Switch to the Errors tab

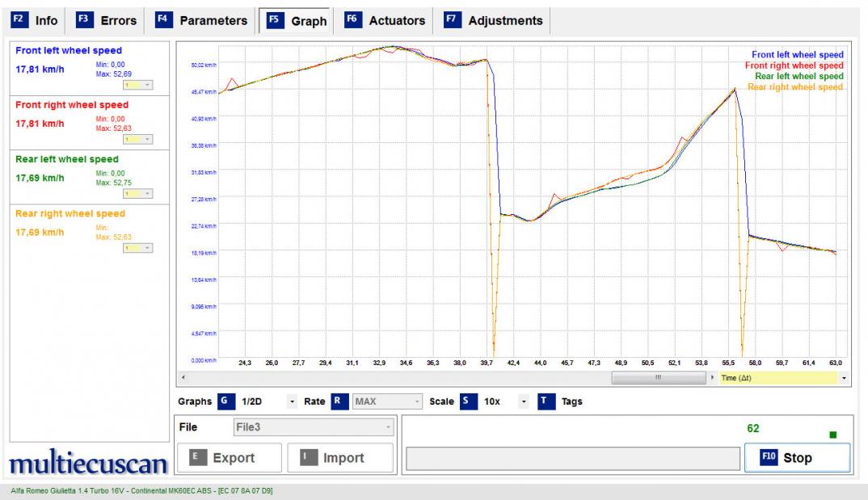point(107,20)
